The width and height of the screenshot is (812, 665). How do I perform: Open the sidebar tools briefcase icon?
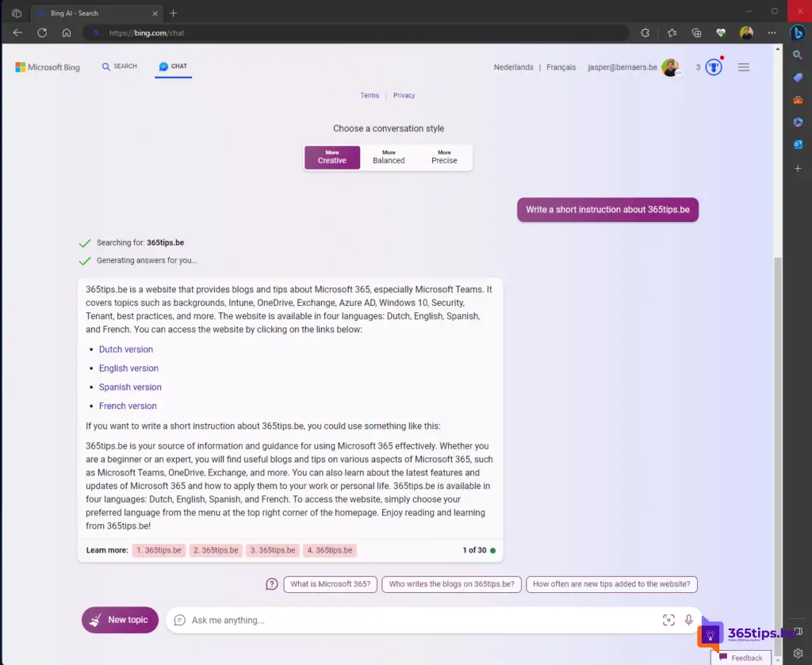click(798, 100)
